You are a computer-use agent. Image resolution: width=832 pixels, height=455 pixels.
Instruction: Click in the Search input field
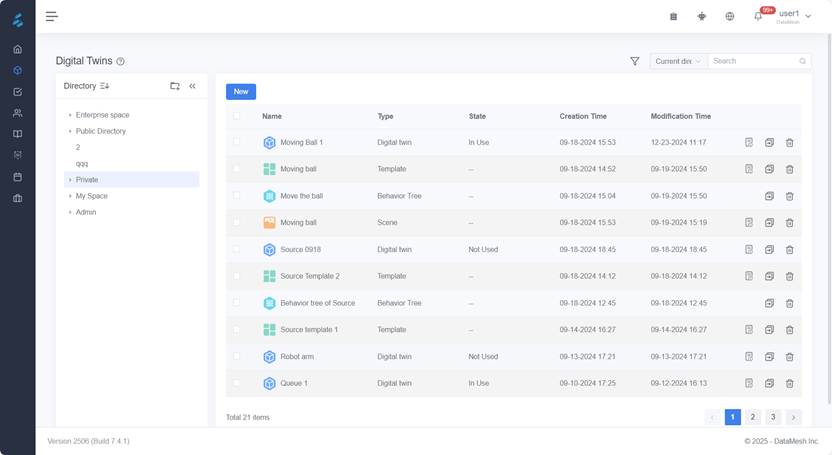point(754,61)
